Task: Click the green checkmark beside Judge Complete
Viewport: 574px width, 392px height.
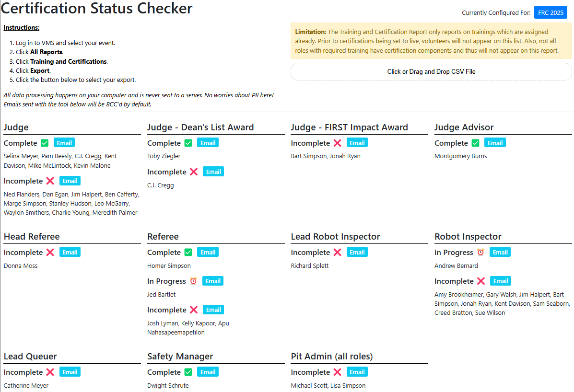Action: click(x=45, y=143)
